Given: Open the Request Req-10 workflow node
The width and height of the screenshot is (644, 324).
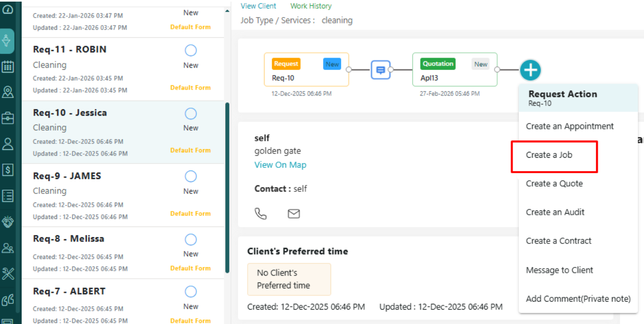Looking at the screenshot, I should (306, 69).
